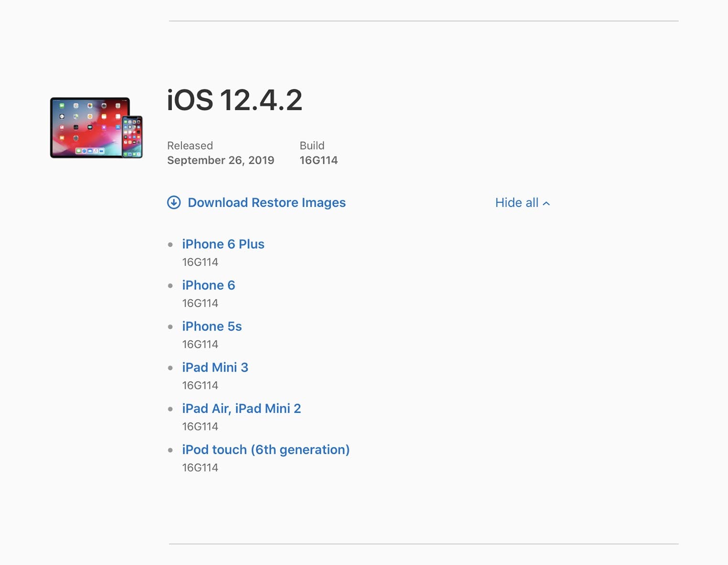Click the bullet beside iPhone 6
The image size is (728, 565).
pyautogui.click(x=171, y=286)
